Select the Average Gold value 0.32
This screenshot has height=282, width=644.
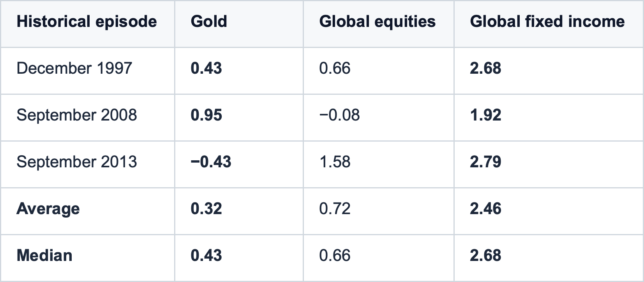pos(206,209)
